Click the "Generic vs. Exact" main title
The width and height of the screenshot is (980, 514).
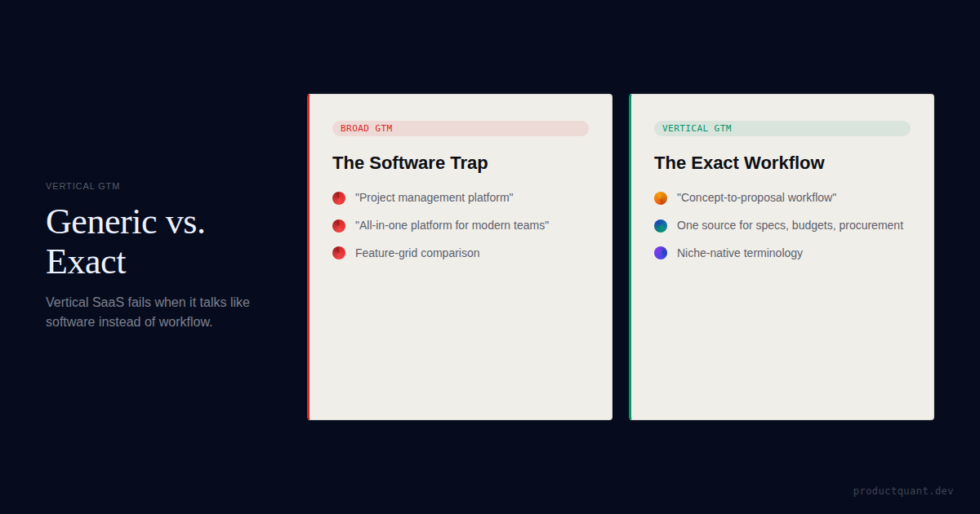(x=126, y=241)
